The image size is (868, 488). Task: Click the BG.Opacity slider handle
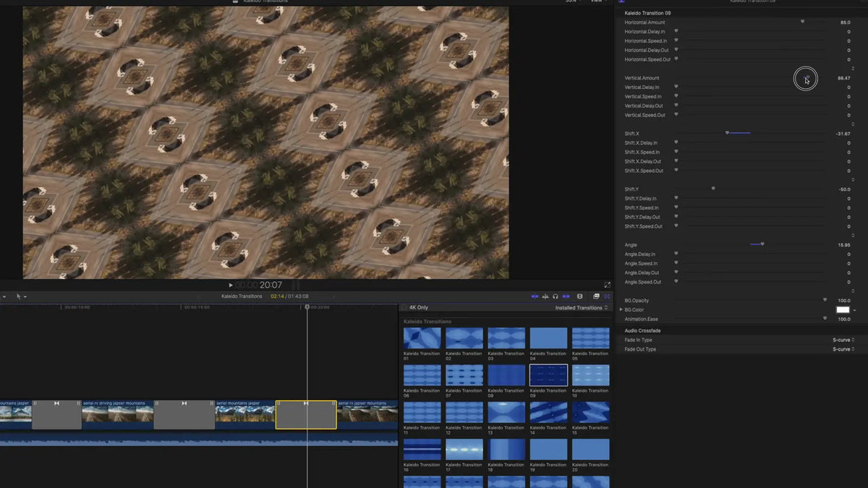click(825, 300)
